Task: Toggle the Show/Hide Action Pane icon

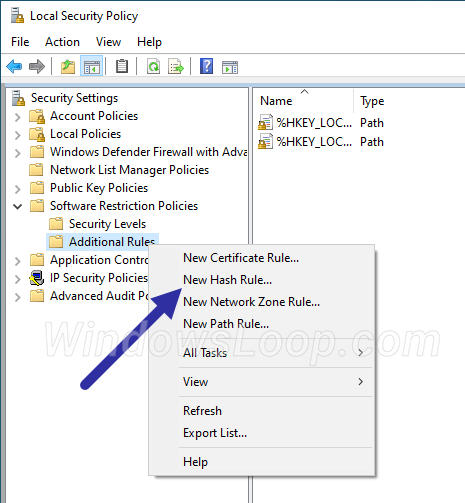Action: 230,67
